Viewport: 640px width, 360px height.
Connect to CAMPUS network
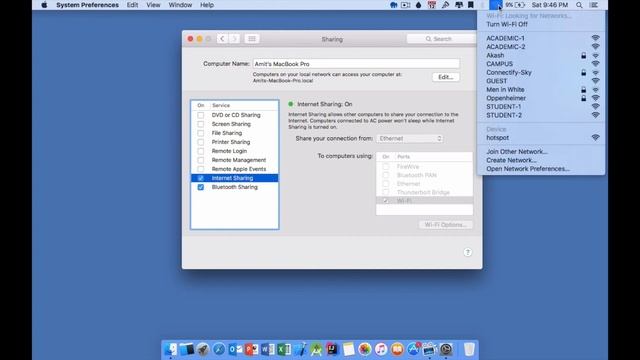[x=541, y=64]
